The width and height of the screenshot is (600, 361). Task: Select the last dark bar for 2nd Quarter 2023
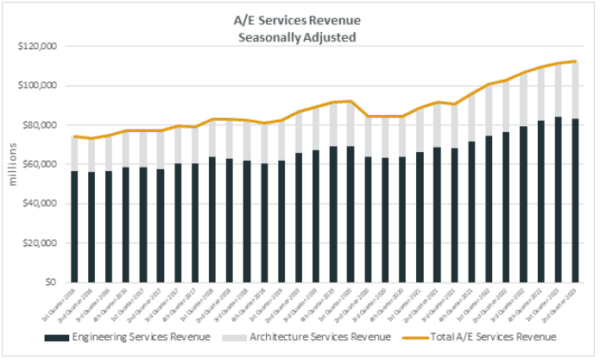575,201
